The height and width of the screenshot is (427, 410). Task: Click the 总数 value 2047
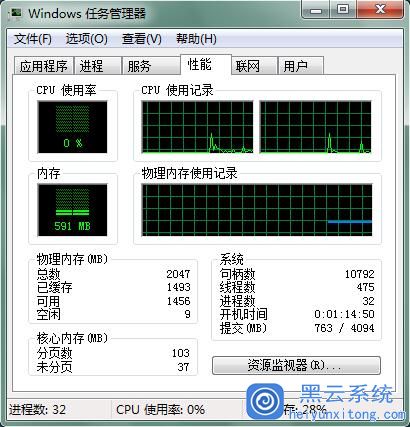(x=178, y=274)
